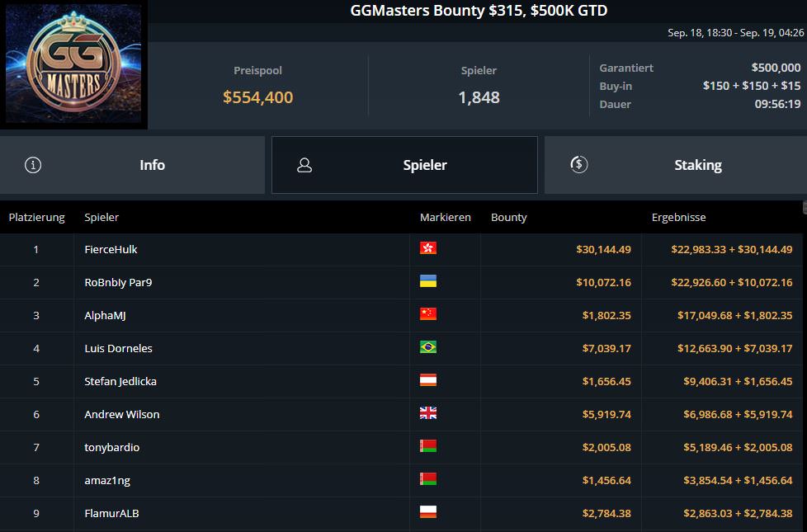Screen dimensions: 807x532
Task: Select player name Andrew Wilson
Action: point(122,414)
